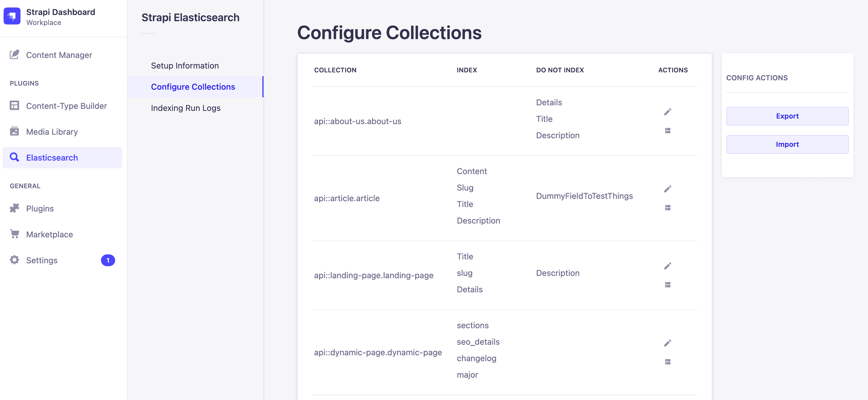The width and height of the screenshot is (868, 400).
Task: Open Indexing Run Logs section
Action: click(185, 108)
